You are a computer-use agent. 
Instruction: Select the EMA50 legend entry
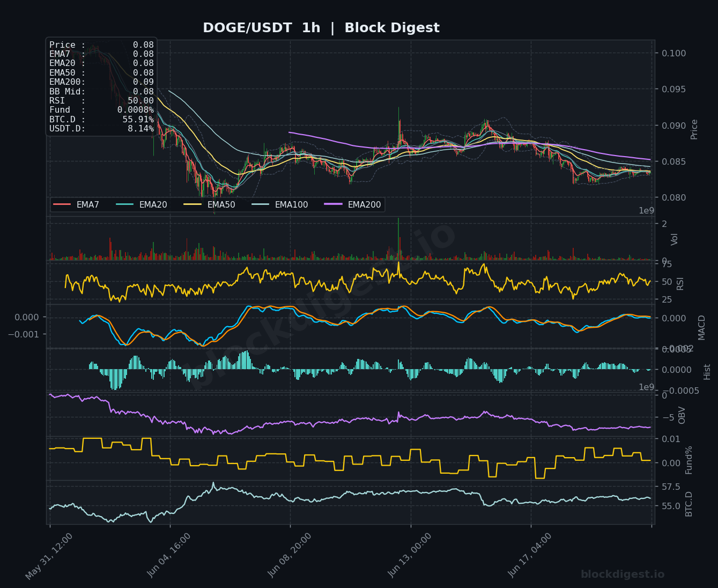coord(209,204)
